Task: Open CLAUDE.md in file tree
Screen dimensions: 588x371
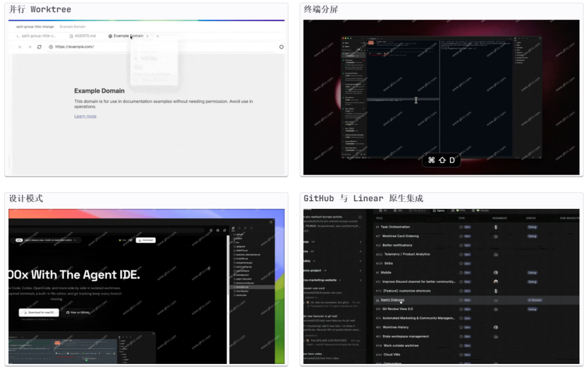Action: pyautogui.click(x=242, y=258)
